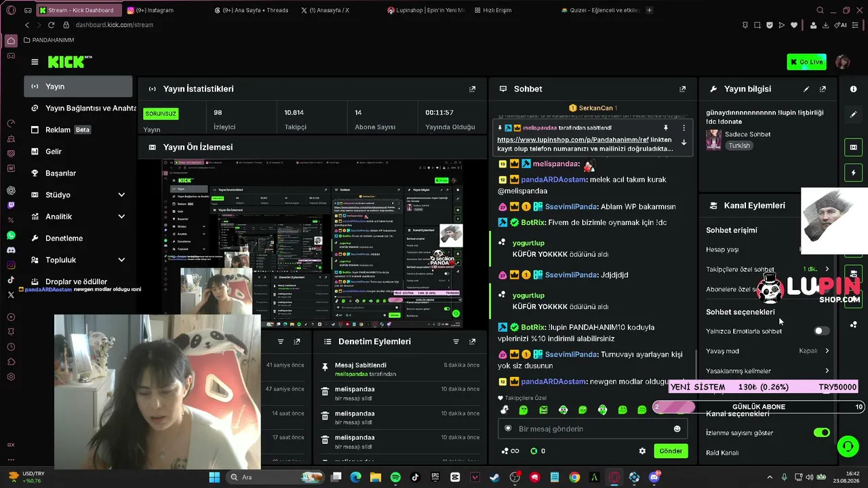The width and height of the screenshot is (868, 488).
Task: Filter the Denetim Eylemleri list
Action: pyautogui.click(x=456, y=342)
